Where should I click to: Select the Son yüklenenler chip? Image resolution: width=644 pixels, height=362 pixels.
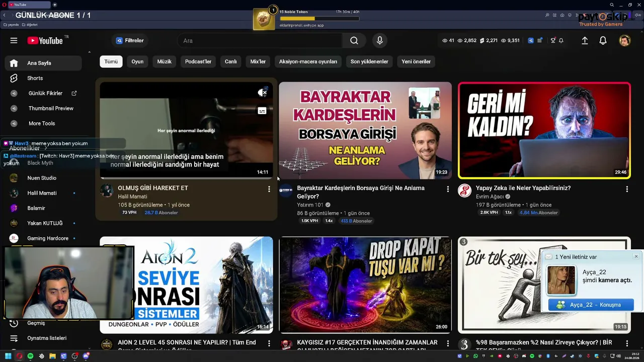pyautogui.click(x=369, y=61)
